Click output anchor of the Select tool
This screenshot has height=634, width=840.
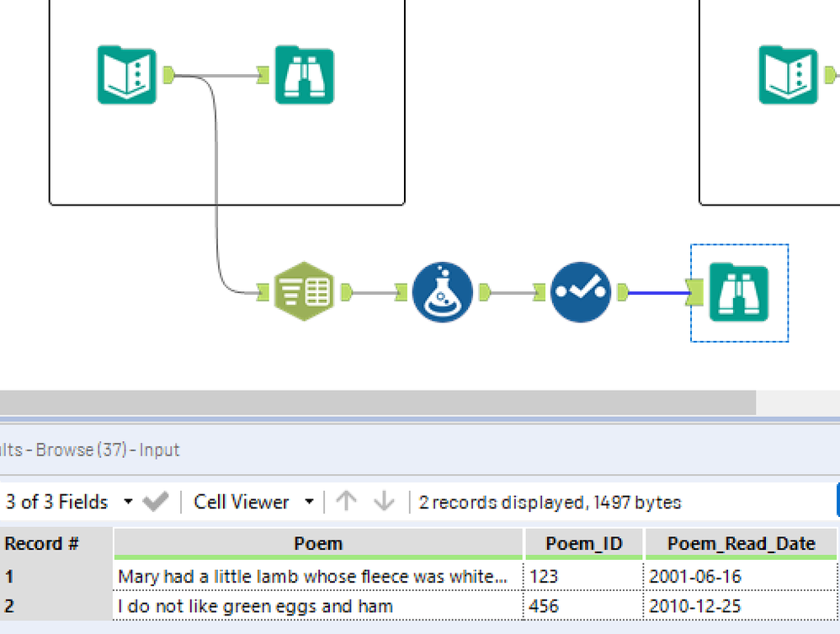(x=623, y=292)
